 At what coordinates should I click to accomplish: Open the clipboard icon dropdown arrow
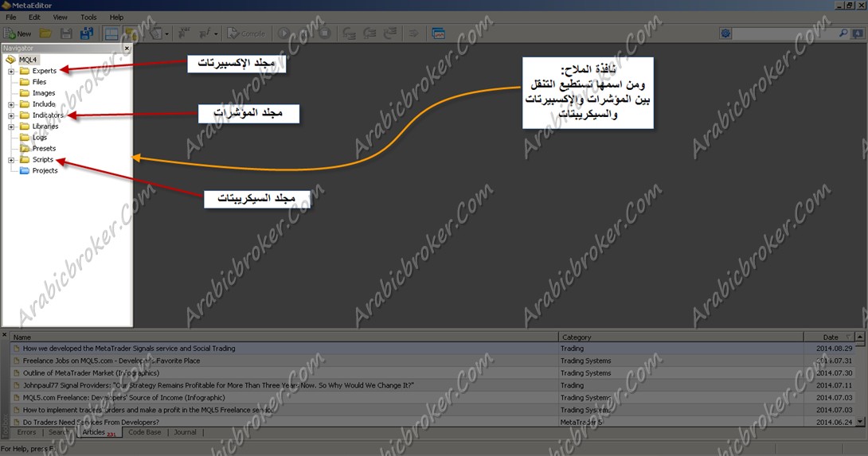[x=166, y=34]
